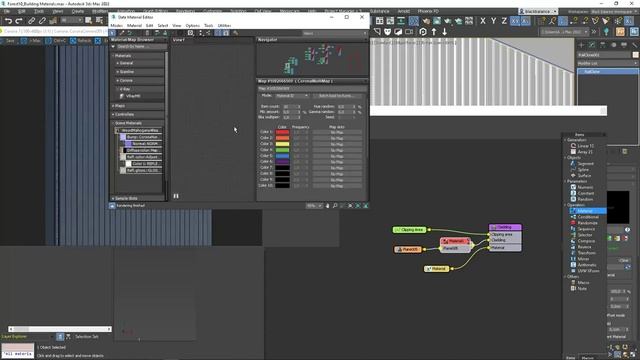Collapse the Materials group in browser
The height and width of the screenshot is (360, 640).
click(113, 56)
